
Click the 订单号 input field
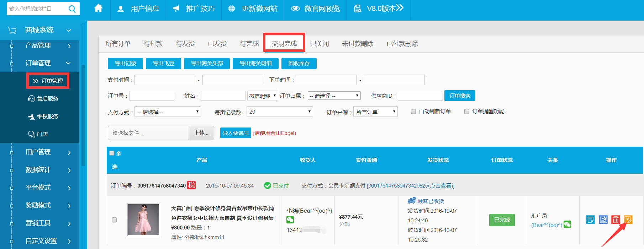(152, 96)
